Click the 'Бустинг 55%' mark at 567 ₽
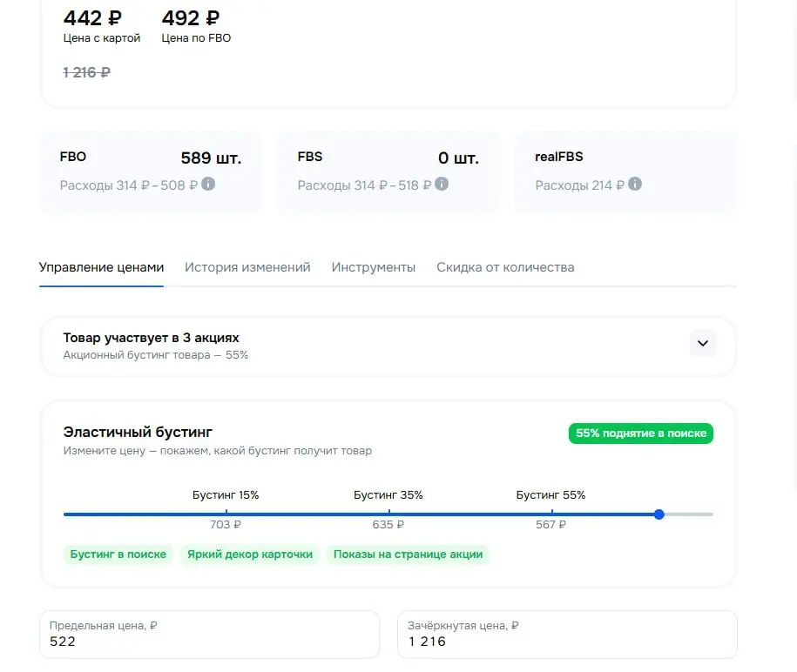The width and height of the screenshot is (797, 672). 551,514
